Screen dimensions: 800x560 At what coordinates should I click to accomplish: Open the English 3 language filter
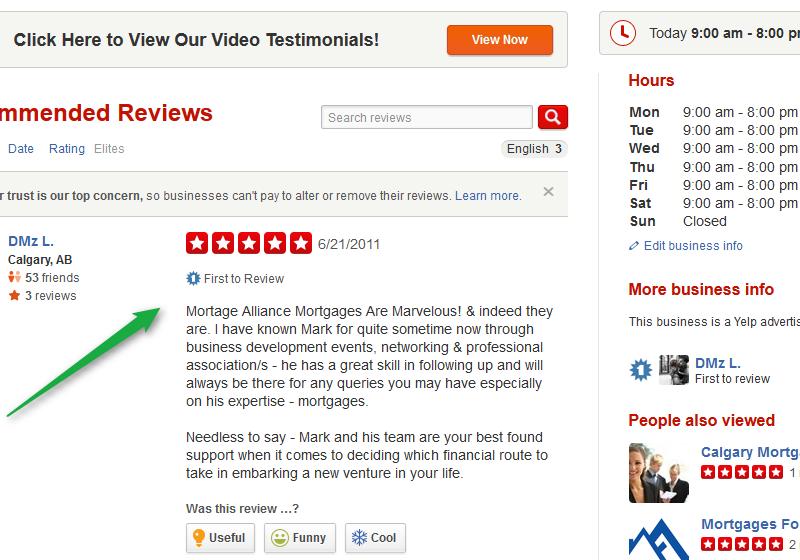point(534,149)
